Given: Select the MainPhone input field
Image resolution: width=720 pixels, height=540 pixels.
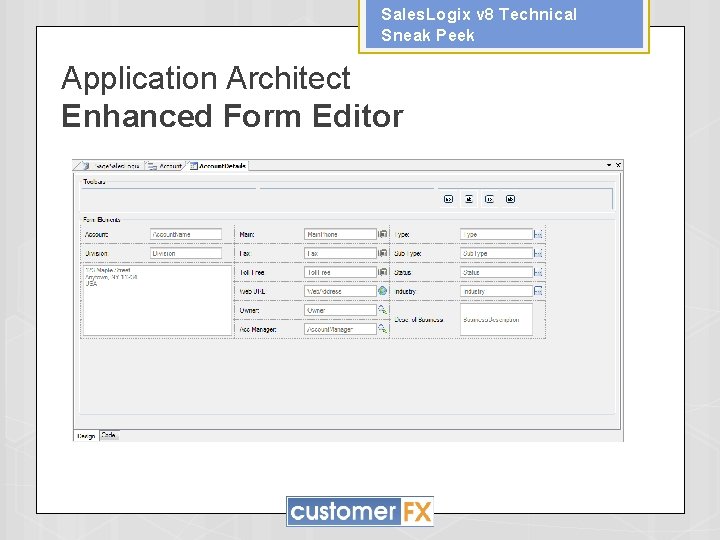Looking at the screenshot, I should [340, 234].
